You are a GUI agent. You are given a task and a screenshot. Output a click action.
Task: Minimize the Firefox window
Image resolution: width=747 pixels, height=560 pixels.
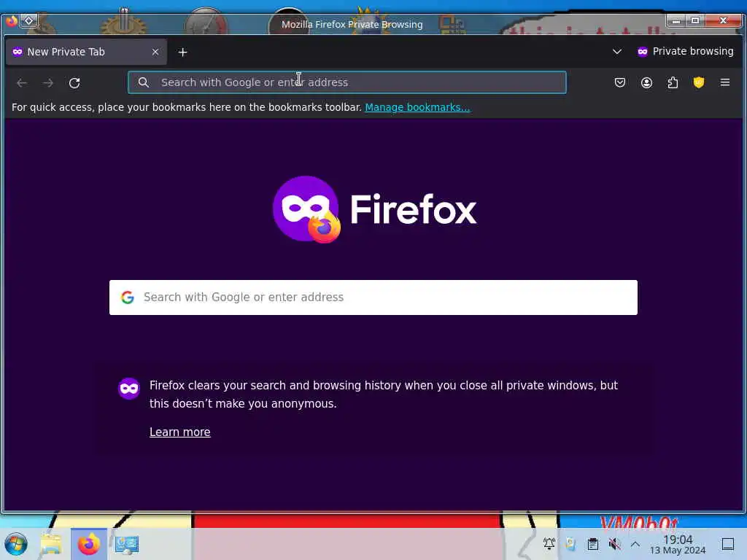[x=676, y=21]
